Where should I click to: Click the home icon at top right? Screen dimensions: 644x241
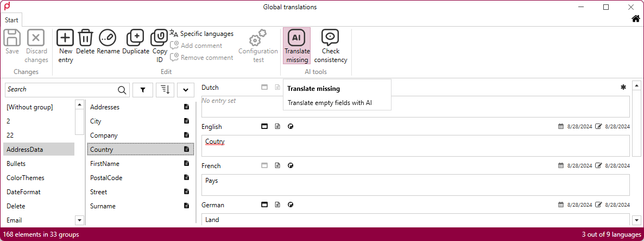635,18
